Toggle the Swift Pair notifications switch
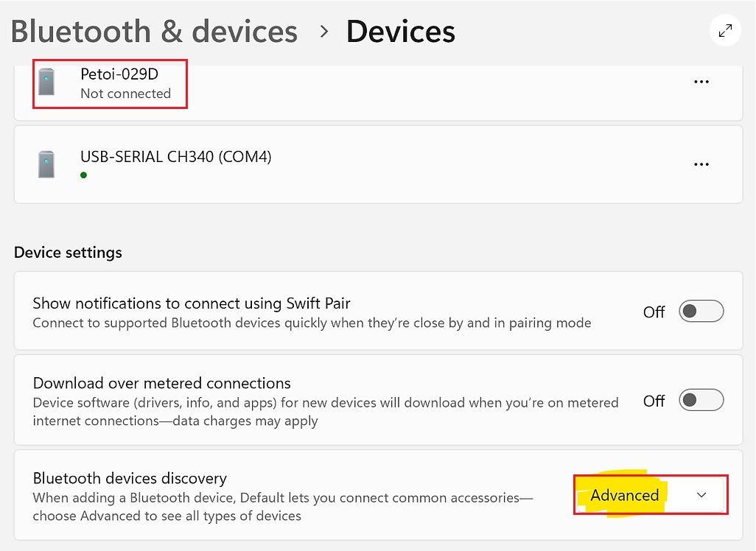 [701, 312]
